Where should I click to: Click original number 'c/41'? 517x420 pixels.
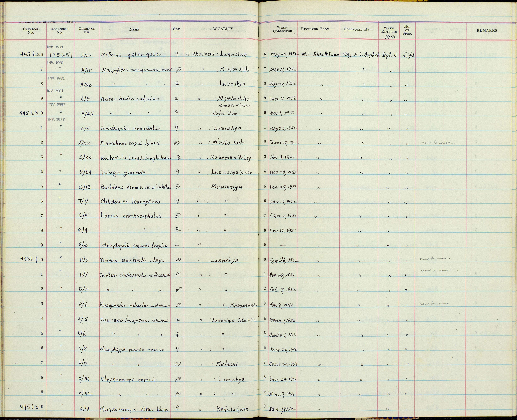click(x=84, y=409)
